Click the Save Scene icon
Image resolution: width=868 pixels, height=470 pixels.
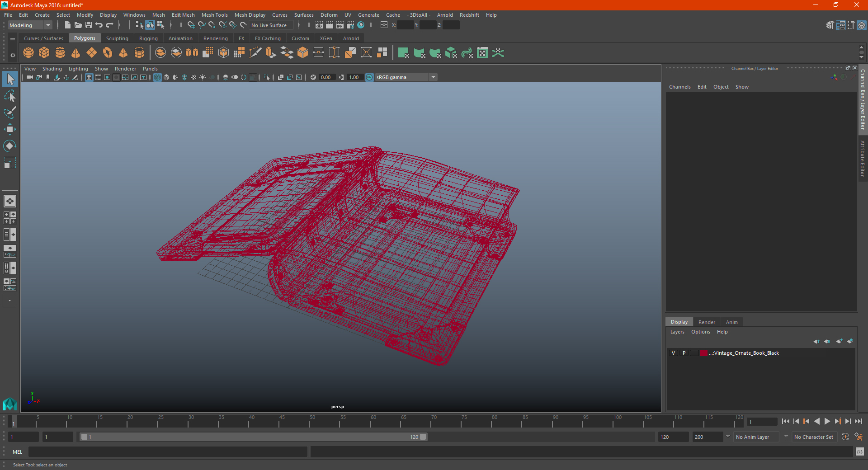[x=89, y=25]
